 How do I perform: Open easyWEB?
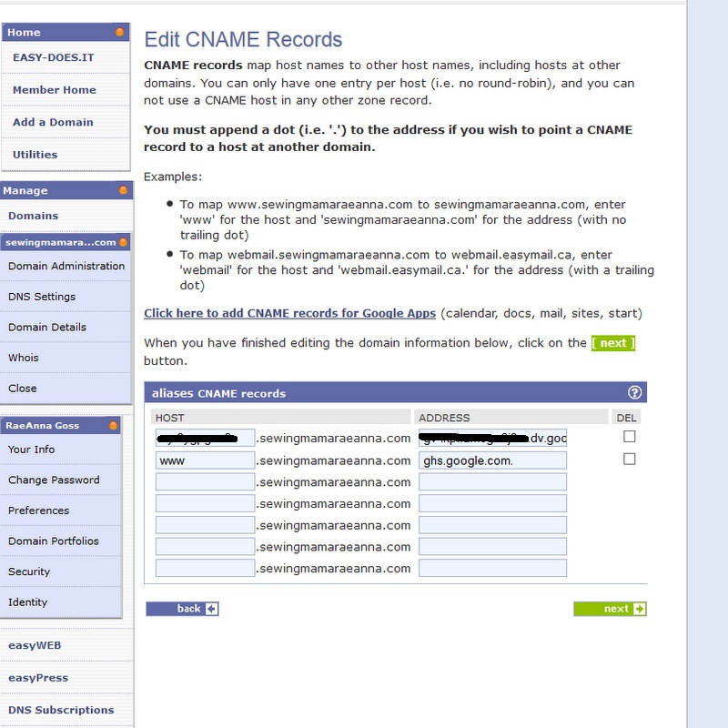[35, 645]
